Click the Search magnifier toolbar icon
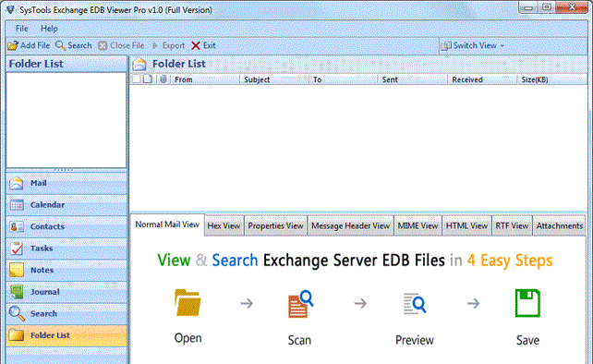Image resolution: width=593 pixels, height=364 pixels. point(60,45)
